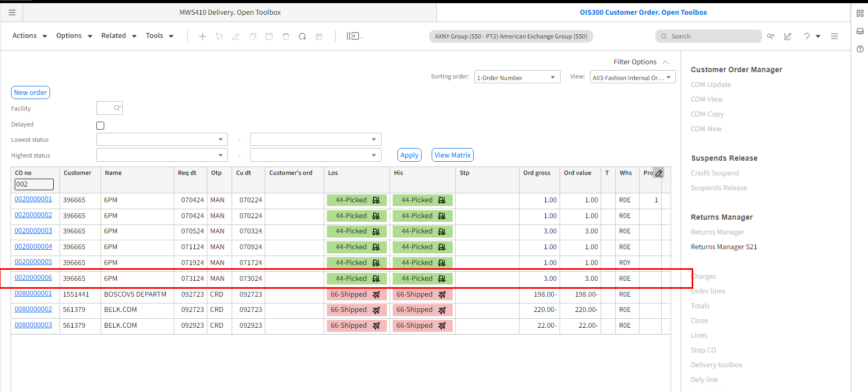Open the first Lowest status dropdown
868x392 pixels.
(162, 140)
